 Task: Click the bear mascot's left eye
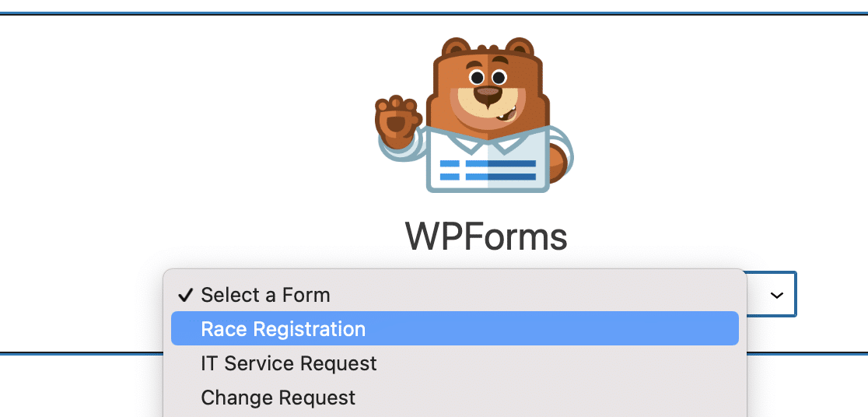pos(477,76)
